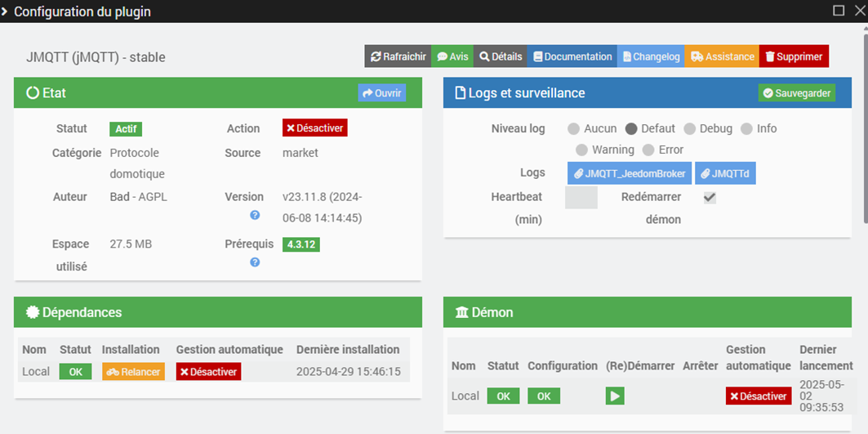Click the Logs et surveillance file icon

click(x=460, y=93)
